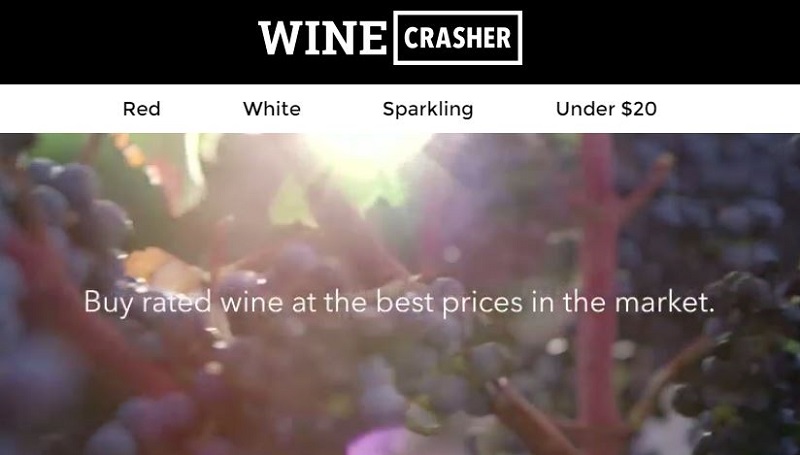The width and height of the screenshot is (800, 455).
Task: Click the word "Buy" in the tagline
Action: tap(108, 304)
